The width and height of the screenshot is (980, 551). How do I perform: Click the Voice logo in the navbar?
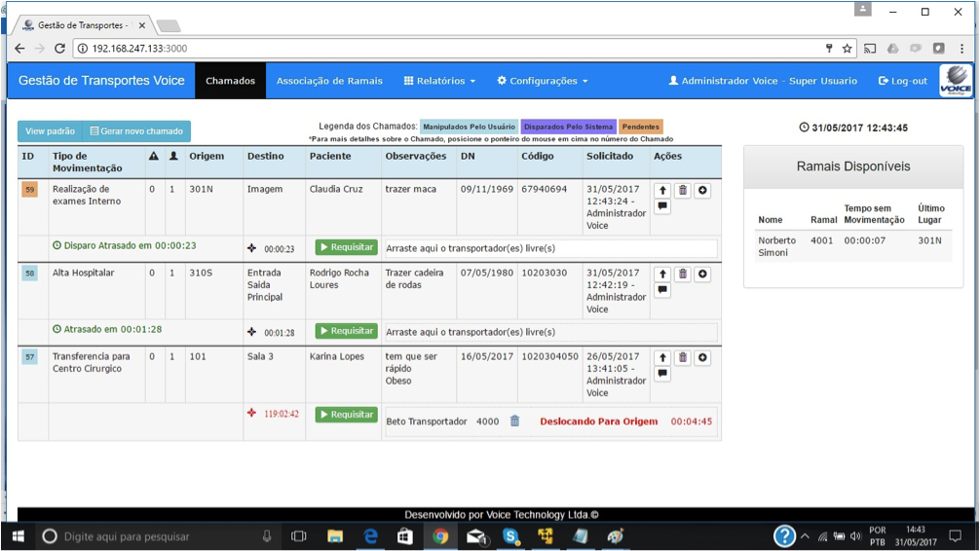pyautogui.click(x=955, y=81)
